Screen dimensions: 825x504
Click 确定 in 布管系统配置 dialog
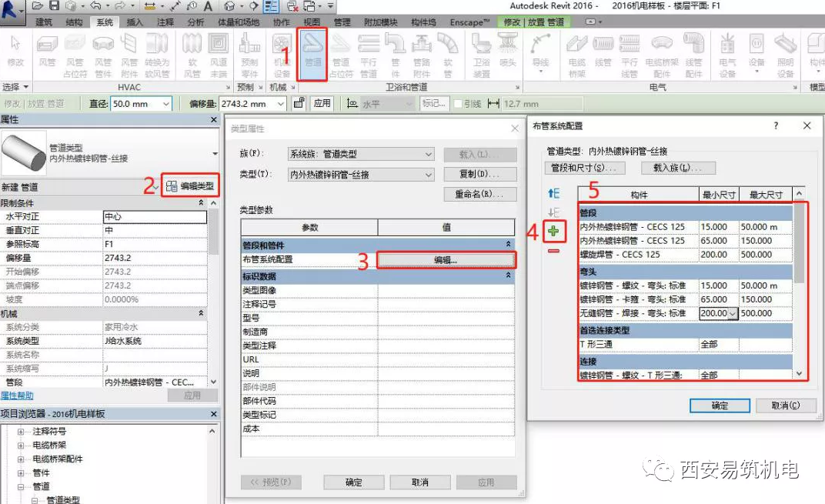coord(720,405)
